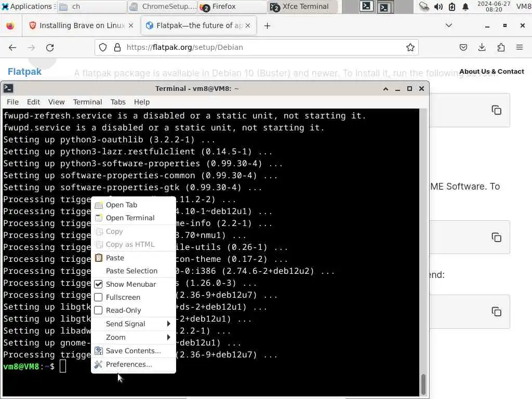Expand the Send Signal submenu

tap(134, 324)
